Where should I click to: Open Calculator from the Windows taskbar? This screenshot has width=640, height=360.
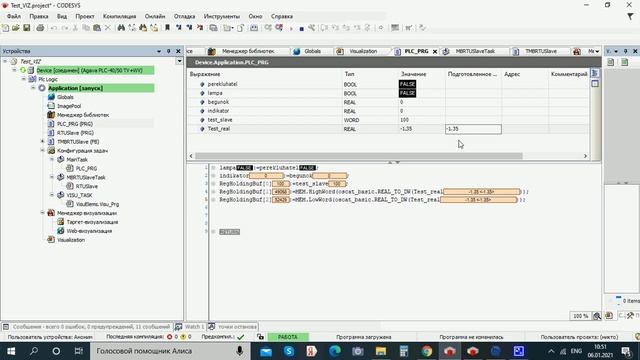(x=404, y=351)
